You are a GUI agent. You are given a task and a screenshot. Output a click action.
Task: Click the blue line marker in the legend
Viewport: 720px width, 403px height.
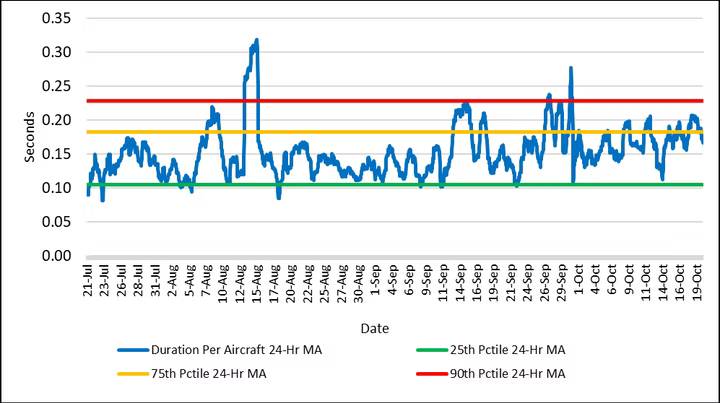131,351
